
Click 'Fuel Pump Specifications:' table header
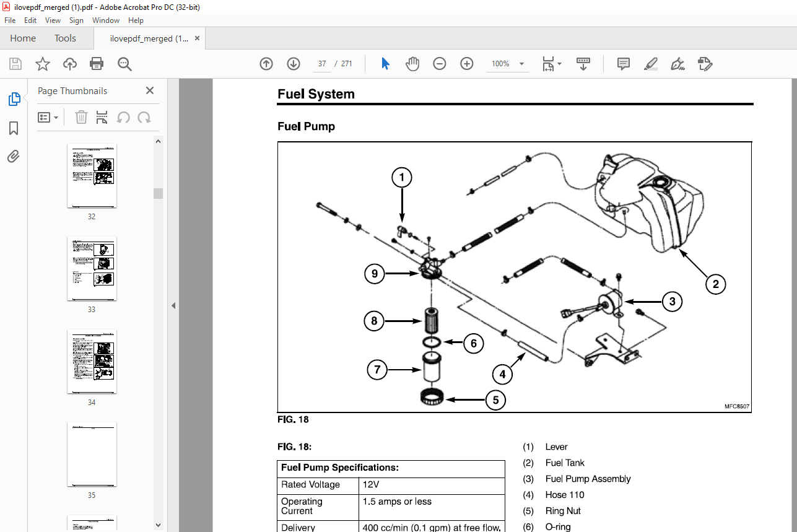340,468
